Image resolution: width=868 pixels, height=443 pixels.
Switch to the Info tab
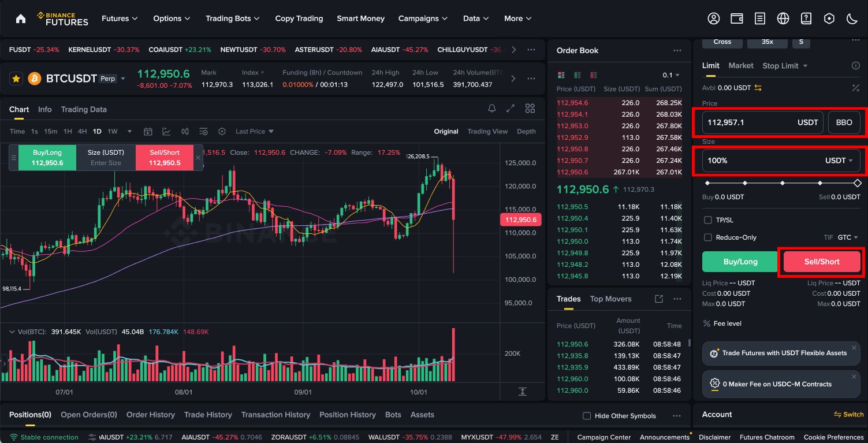coord(44,109)
